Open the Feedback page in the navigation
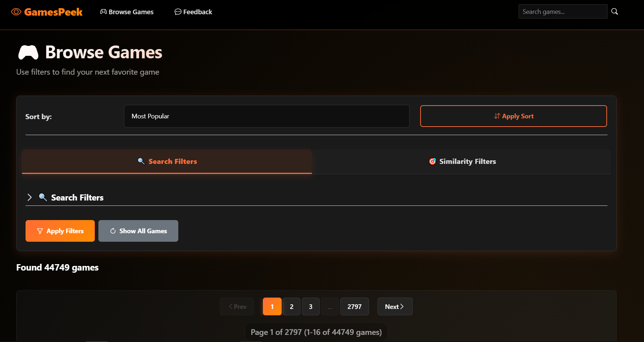 click(193, 12)
